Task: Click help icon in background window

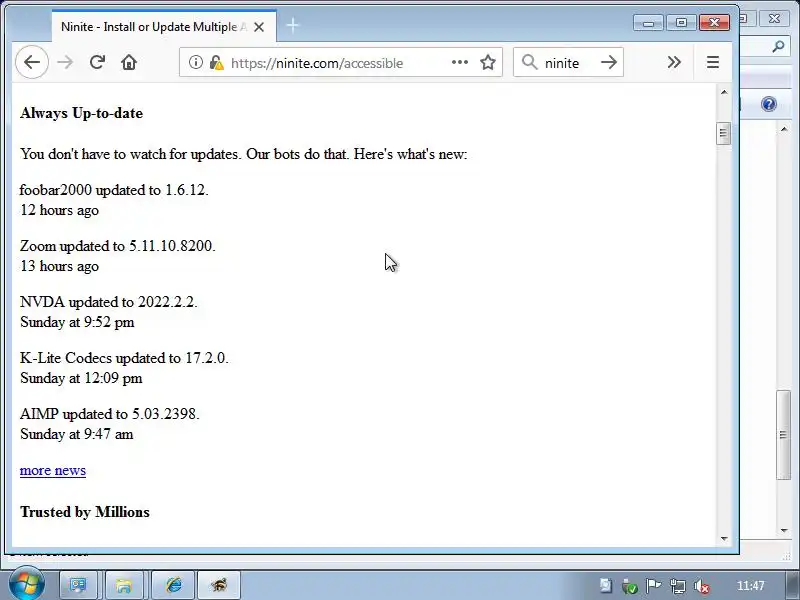Action: [x=768, y=104]
